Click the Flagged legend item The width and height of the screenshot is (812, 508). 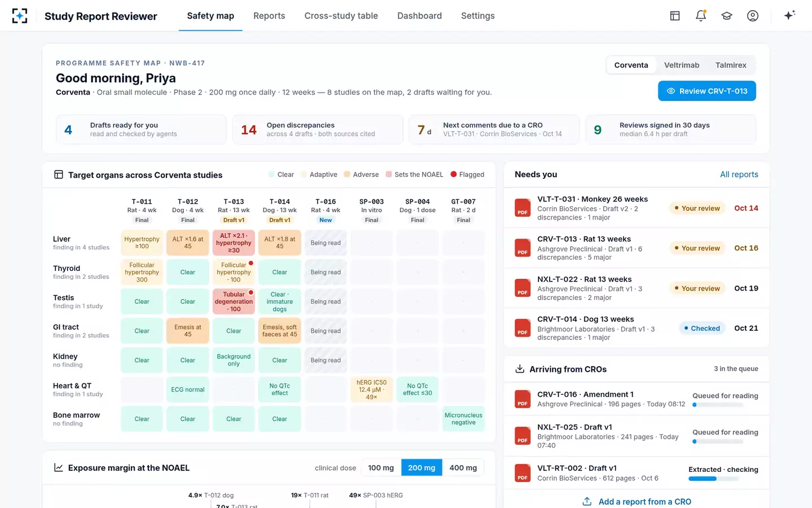click(467, 174)
